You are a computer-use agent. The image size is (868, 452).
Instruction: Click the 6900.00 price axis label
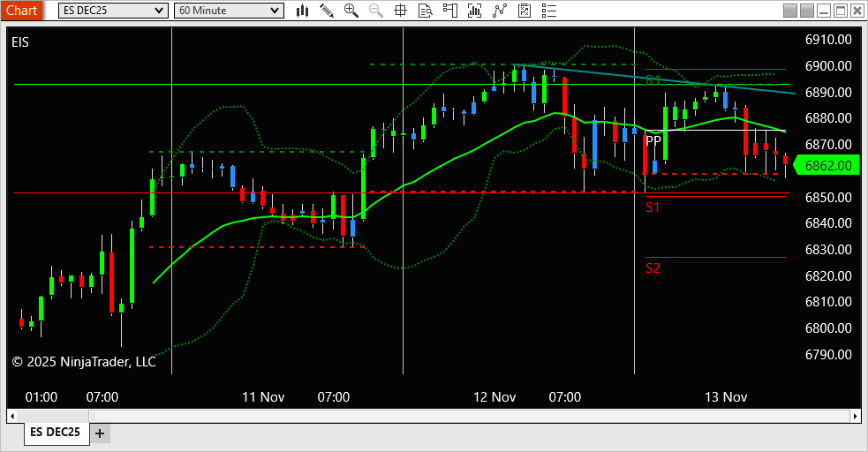[828, 66]
